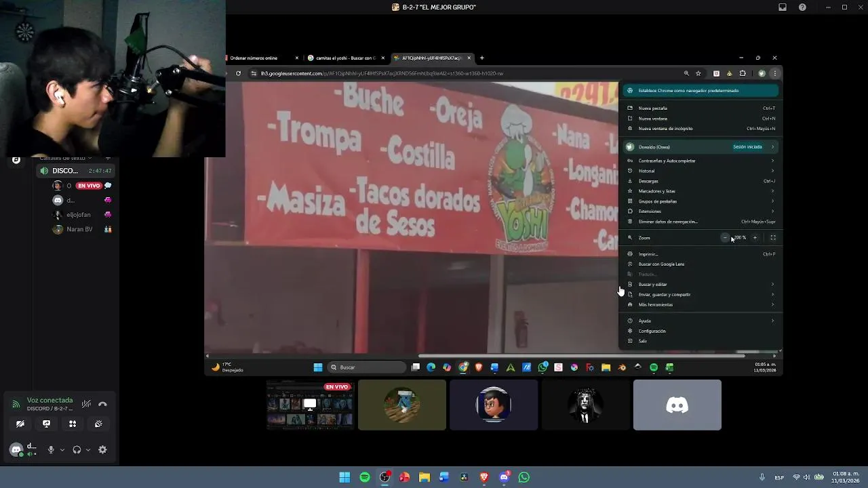Expand the Historial submenu
Screen dimensions: 868x488
click(701, 171)
